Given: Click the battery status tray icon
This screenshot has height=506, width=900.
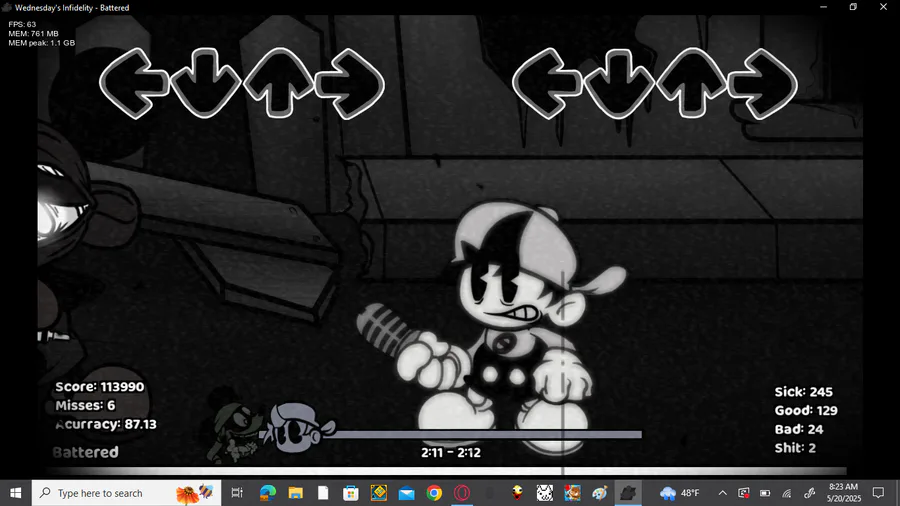Looking at the screenshot, I should (765, 493).
